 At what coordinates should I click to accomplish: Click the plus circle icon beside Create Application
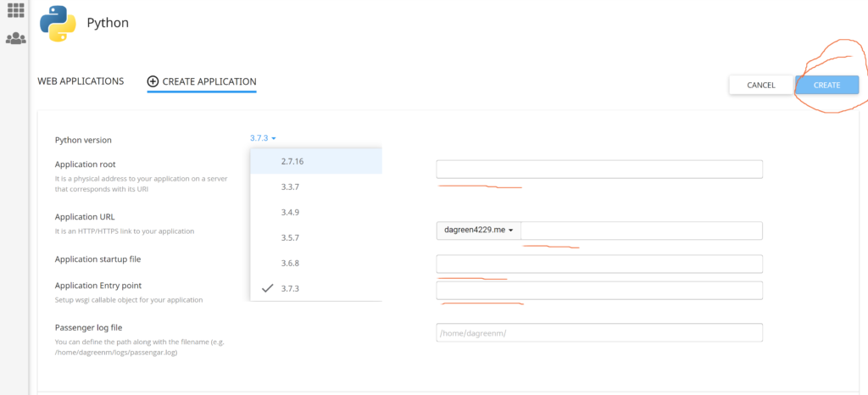(153, 81)
